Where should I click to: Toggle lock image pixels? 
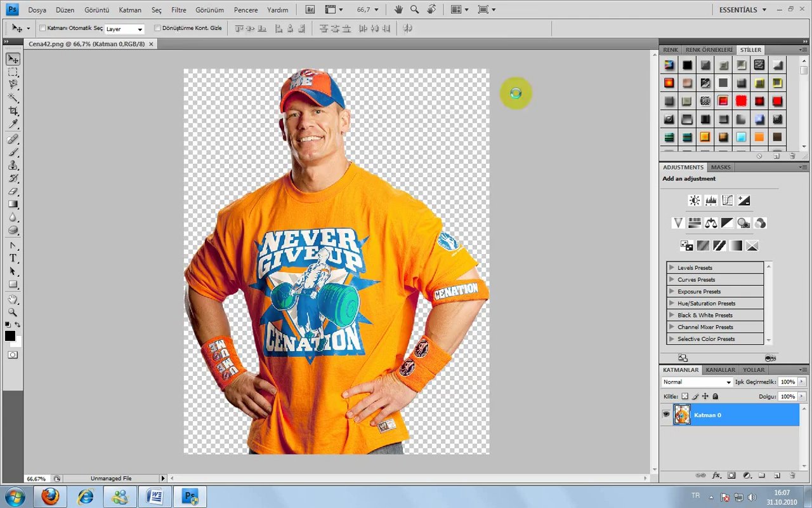point(695,396)
